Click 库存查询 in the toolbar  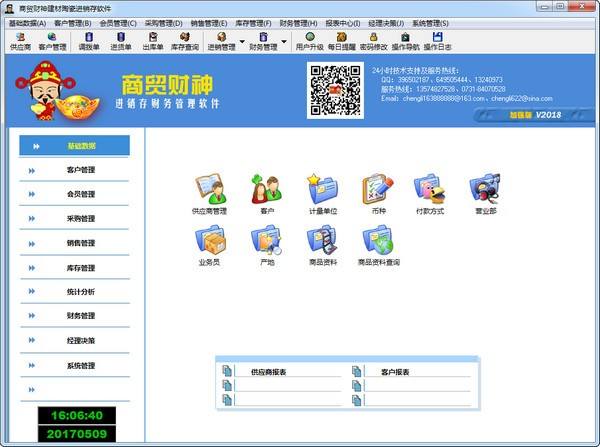[x=184, y=41]
